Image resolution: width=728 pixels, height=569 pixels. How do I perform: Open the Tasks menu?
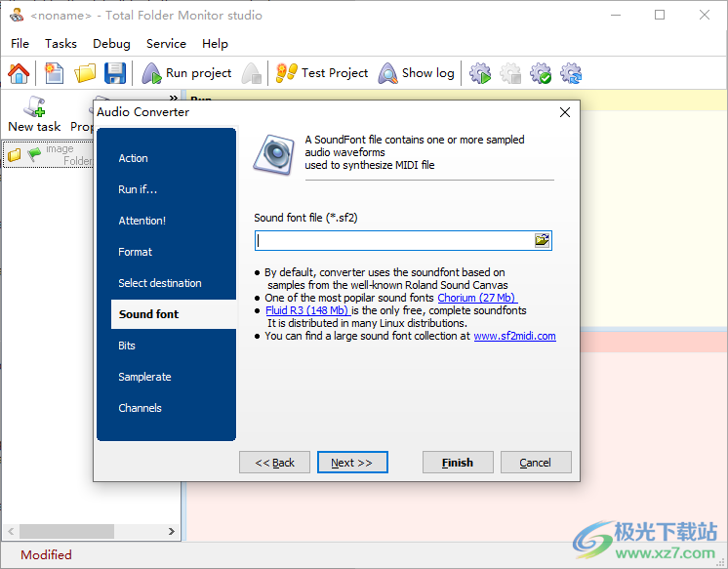[x=61, y=44]
